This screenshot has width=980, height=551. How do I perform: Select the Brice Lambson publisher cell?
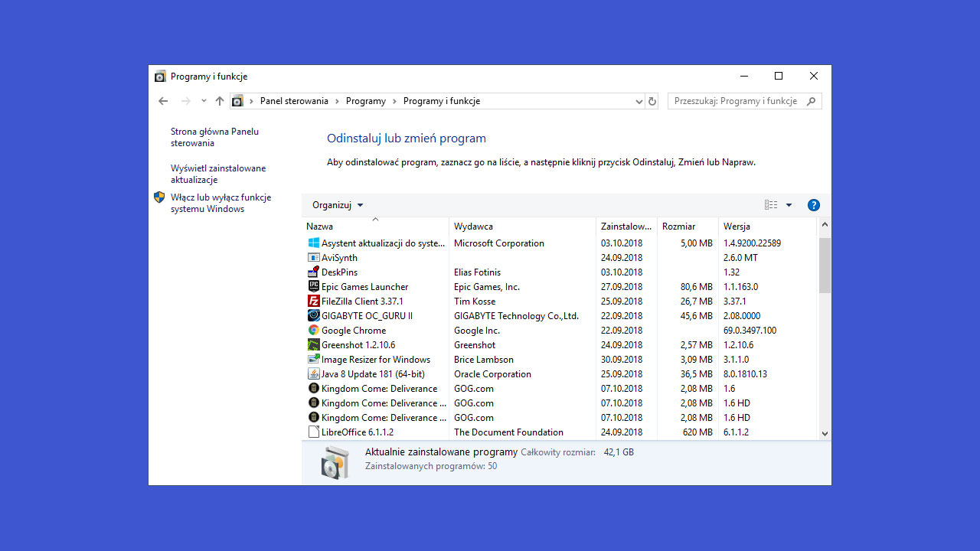[x=484, y=360]
